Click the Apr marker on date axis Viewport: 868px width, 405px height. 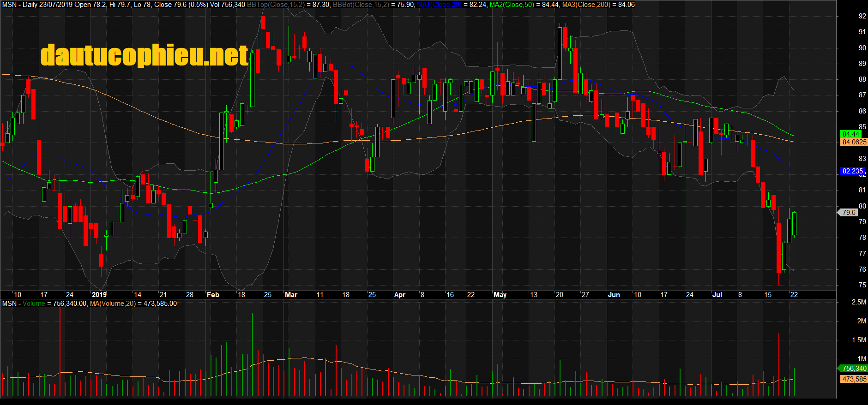(x=399, y=295)
